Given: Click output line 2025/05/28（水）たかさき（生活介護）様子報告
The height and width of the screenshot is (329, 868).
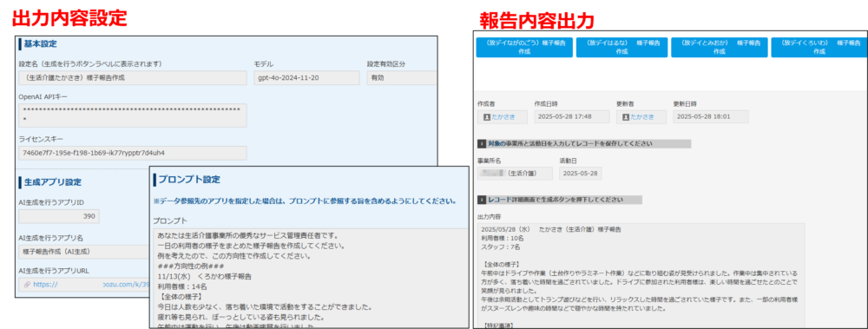Looking at the screenshot, I should click(x=551, y=229).
